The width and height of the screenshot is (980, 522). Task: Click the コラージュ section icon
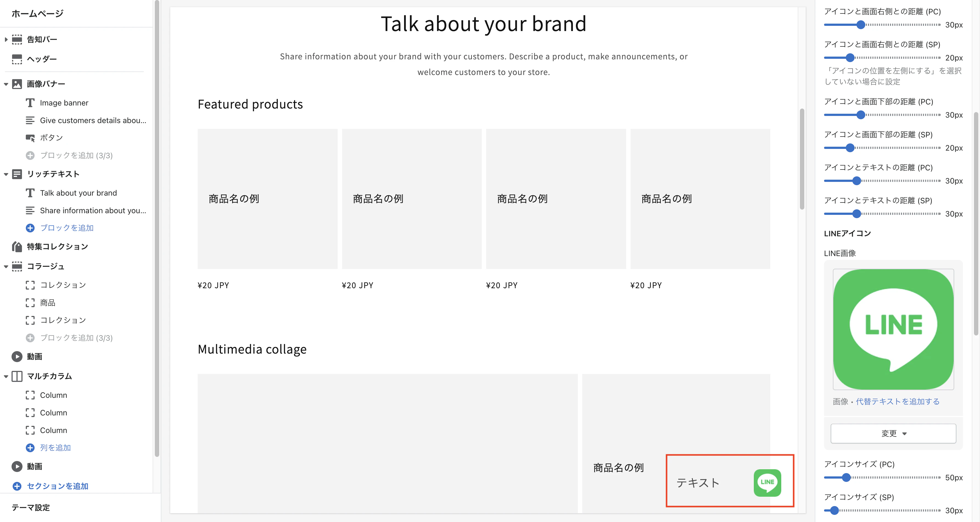(17, 266)
